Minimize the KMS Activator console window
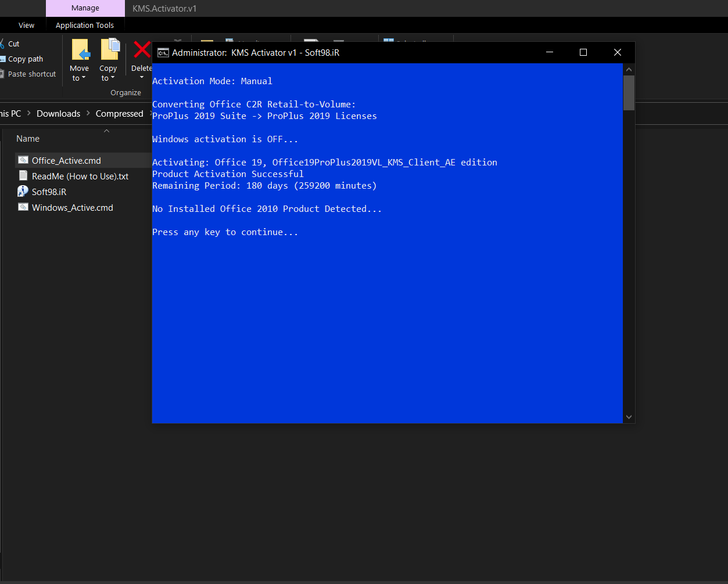Viewport: 728px width, 584px height. click(550, 52)
